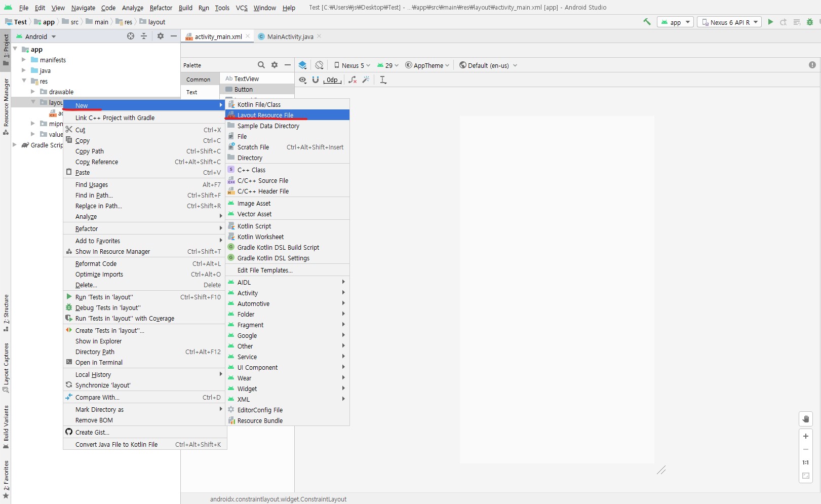Hide the Project panel with minus icon
The width and height of the screenshot is (821, 504).
click(174, 36)
